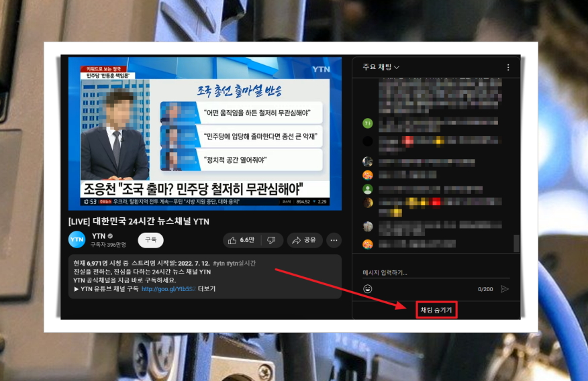Expand the 주요 채팅 dropdown
The image size is (588, 381).
point(381,67)
